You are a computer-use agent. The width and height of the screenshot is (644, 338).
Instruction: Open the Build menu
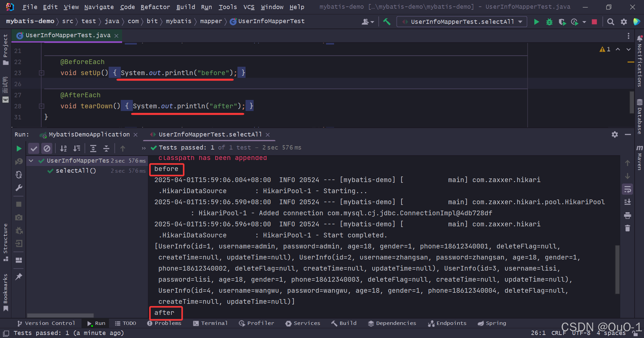pos(186,7)
